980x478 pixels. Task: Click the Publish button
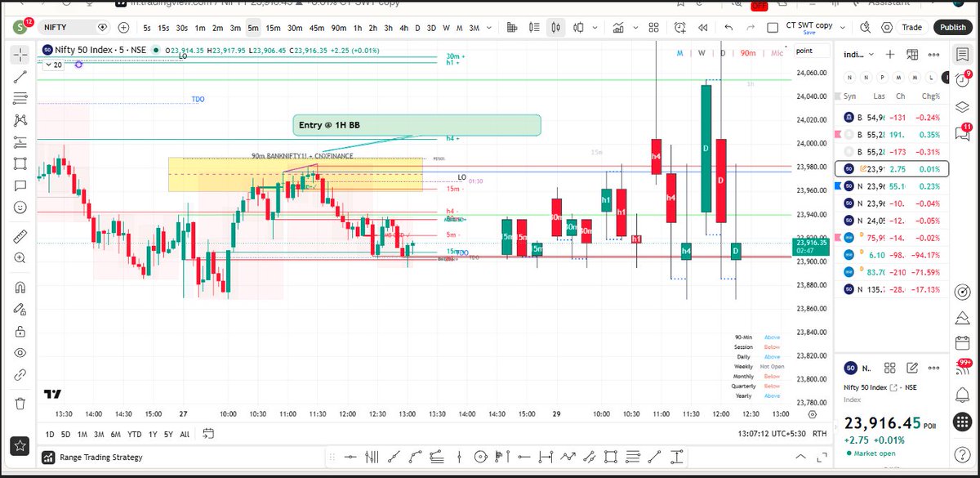click(x=952, y=27)
